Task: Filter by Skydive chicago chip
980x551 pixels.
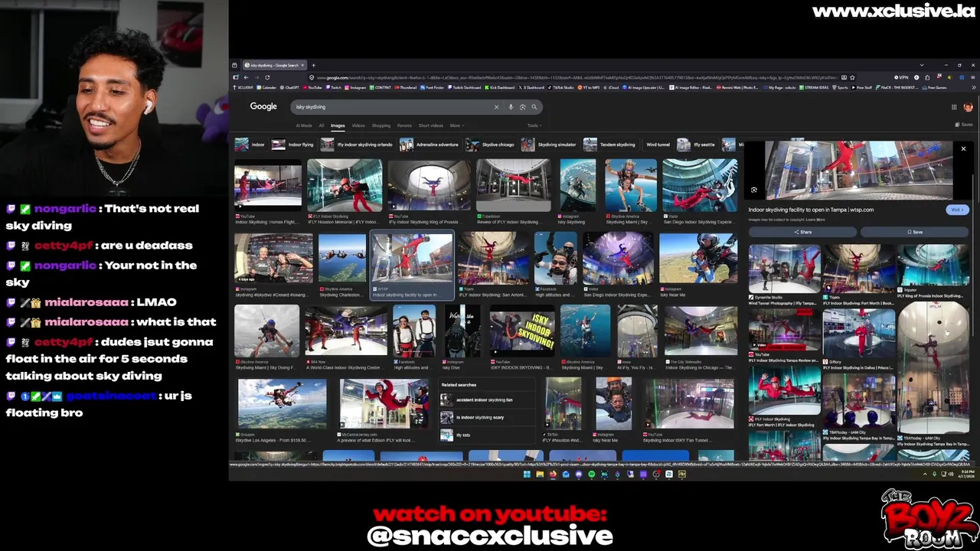Action: pos(491,145)
